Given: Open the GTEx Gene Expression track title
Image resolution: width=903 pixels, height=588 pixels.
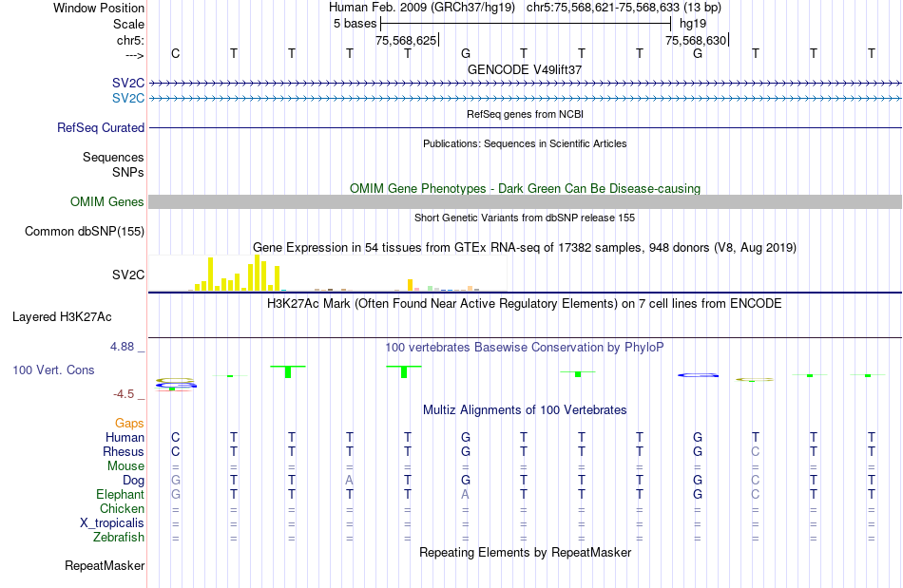Looking at the screenshot, I should [x=525, y=247].
